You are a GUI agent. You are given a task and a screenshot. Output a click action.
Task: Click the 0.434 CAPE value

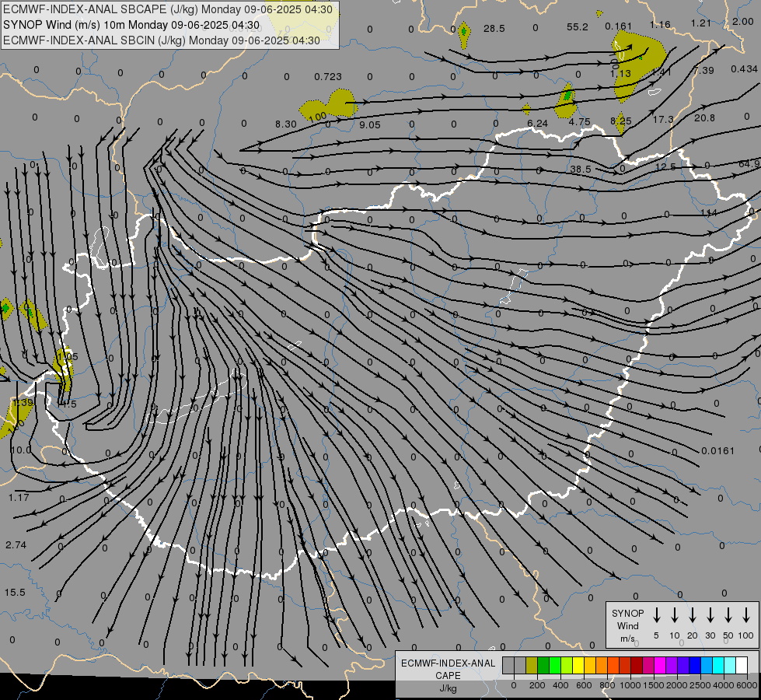point(744,69)
